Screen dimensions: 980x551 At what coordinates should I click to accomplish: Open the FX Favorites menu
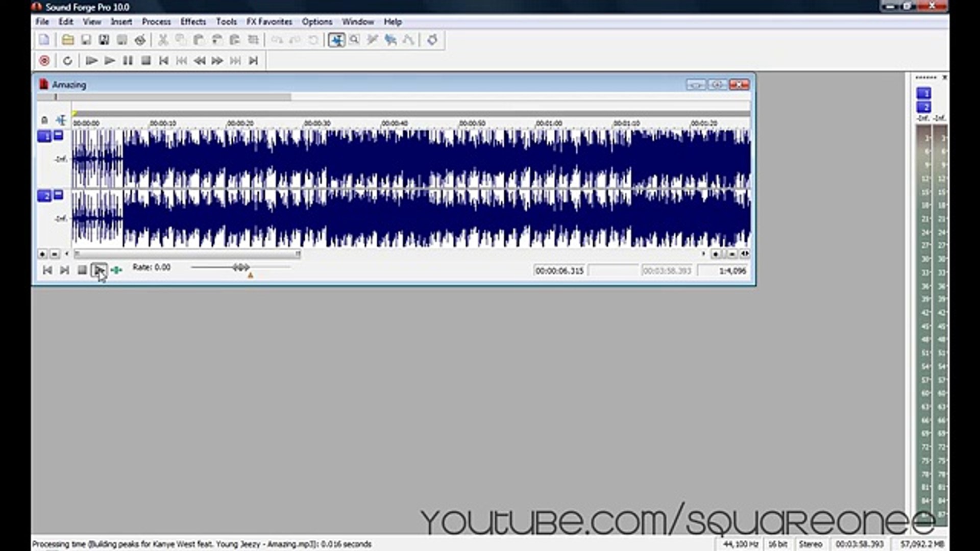click(269, 21)
